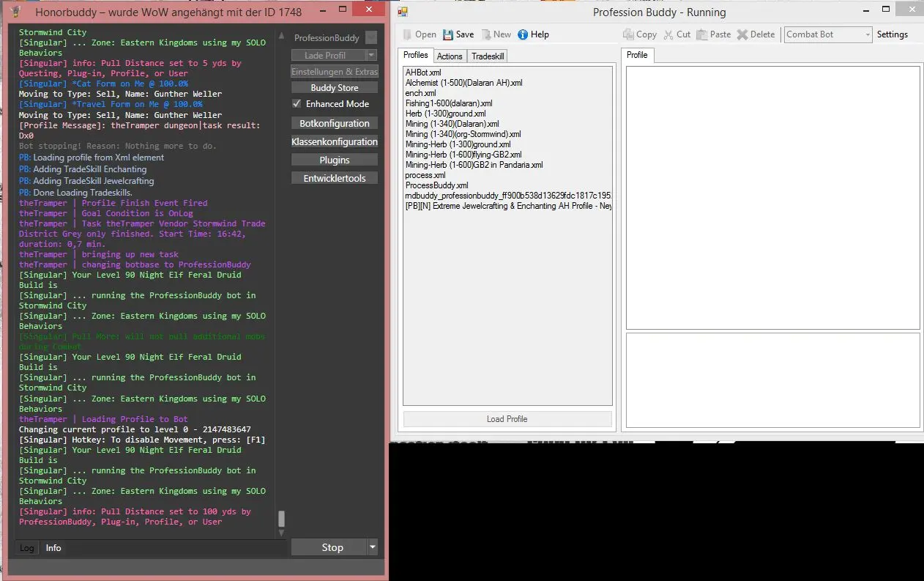Switch to the Actions tab
This screenshot has height=581, width=924.
(x=450, y=56)
